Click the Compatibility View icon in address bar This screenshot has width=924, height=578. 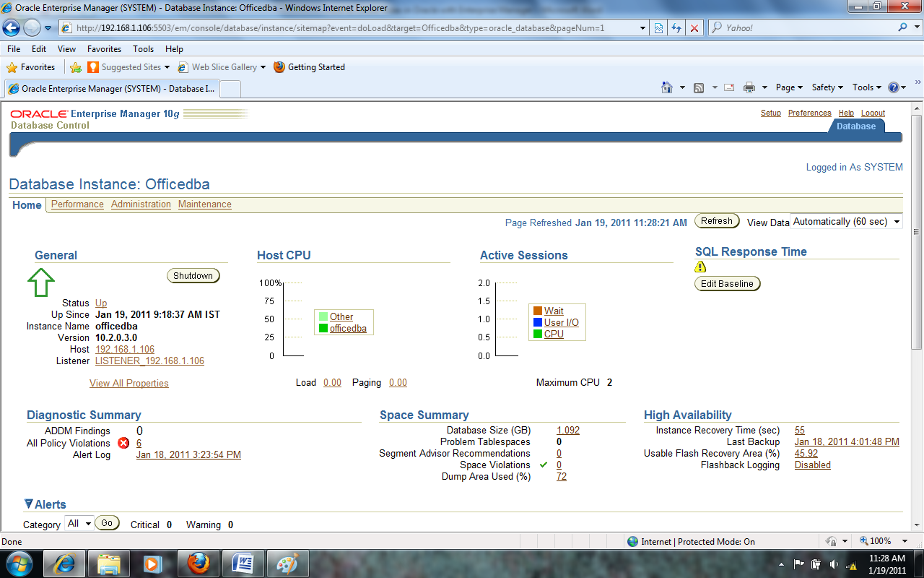(x=658, y=28)
